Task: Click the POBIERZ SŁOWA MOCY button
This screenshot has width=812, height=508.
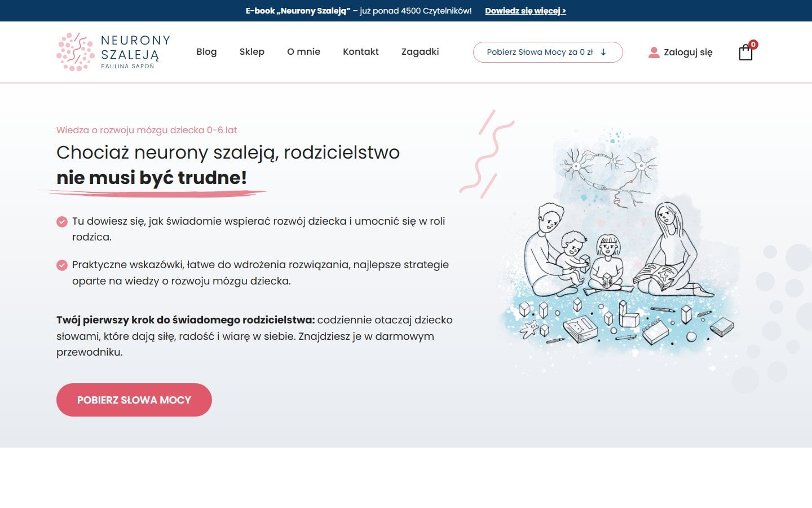Action: 134,400
